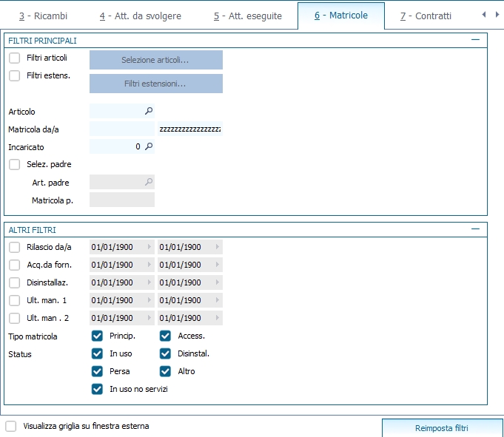Focus the Matricola end field with zzzz
Viewport: 504px width, 437px height.
(x=190, y=129)
